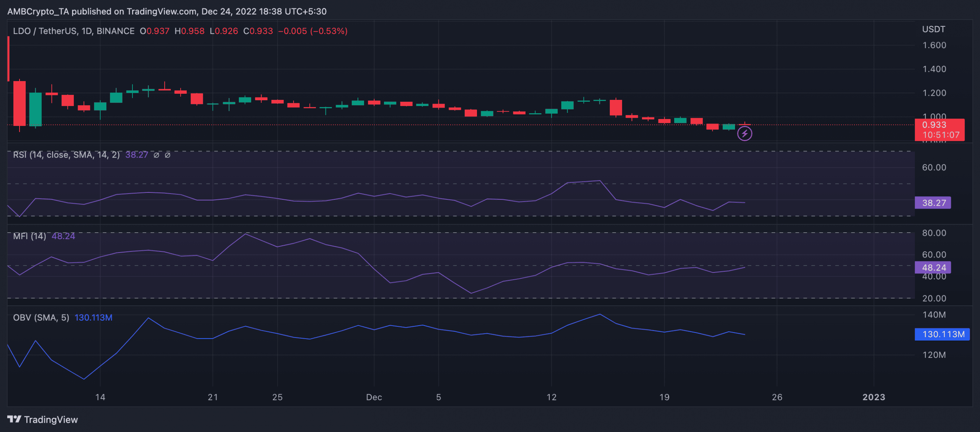The width and height of the screenshot is (980, 432).
Task: Click the MFI (14) indicator label
Action: [x=29, y=236]
